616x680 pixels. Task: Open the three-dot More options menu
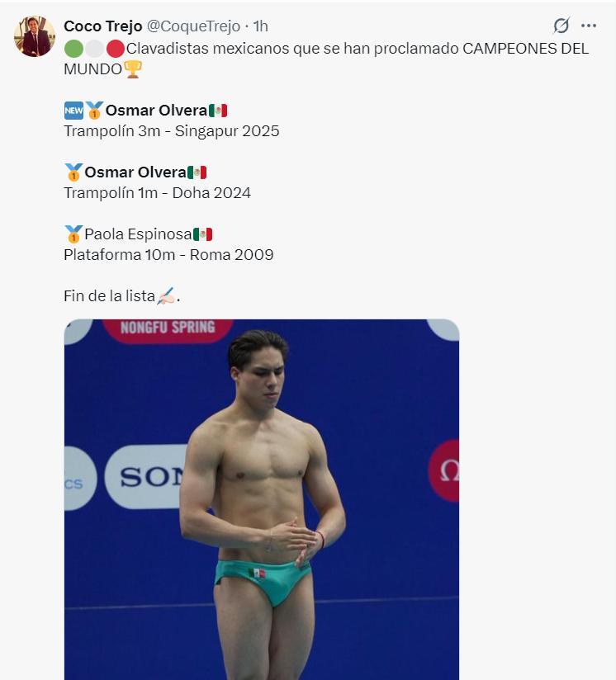click(588, 26)
